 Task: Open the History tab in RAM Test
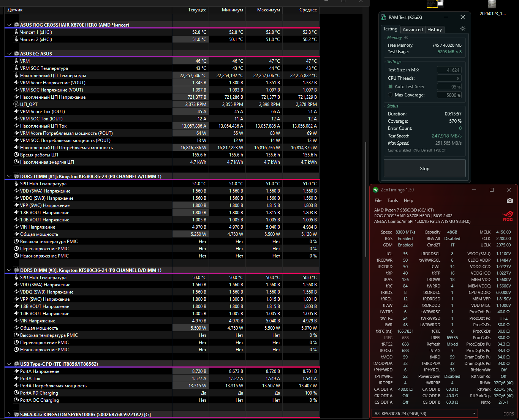[435, 29]
